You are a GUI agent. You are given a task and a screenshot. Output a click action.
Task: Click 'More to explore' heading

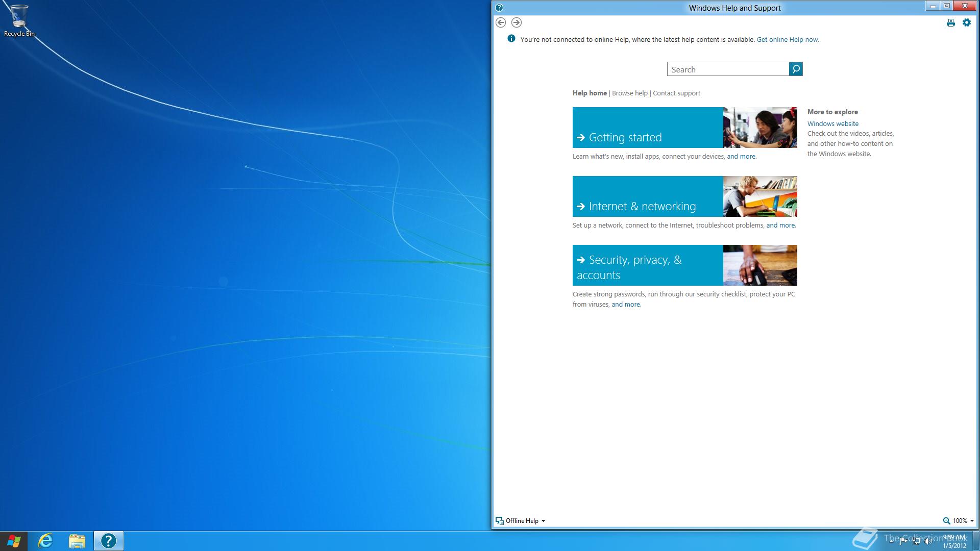832,112
